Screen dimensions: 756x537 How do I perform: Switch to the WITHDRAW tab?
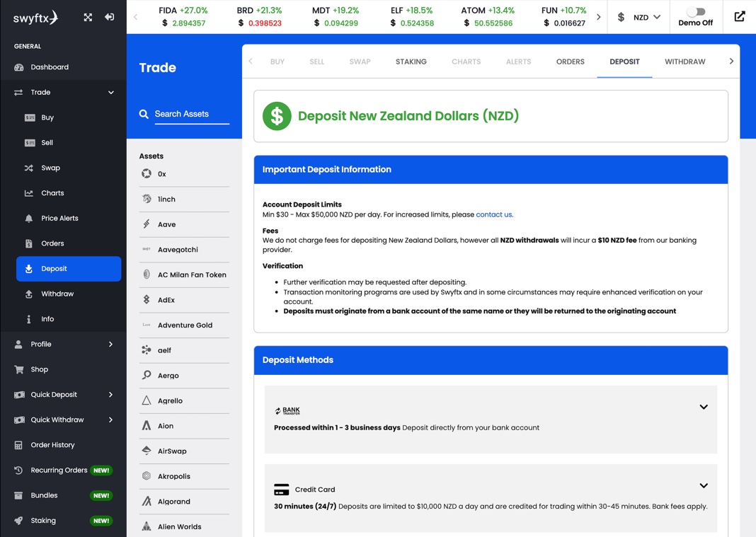pyautogui.click(x=685, y=62)
